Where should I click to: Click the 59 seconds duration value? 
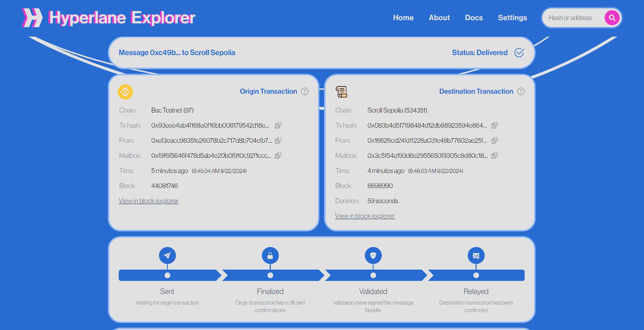click(383, 201)
